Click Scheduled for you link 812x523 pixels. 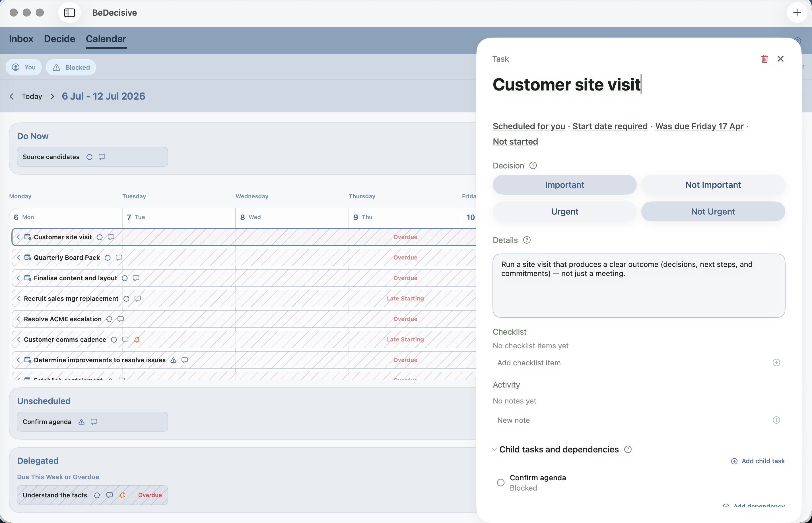tap(529, 126)
